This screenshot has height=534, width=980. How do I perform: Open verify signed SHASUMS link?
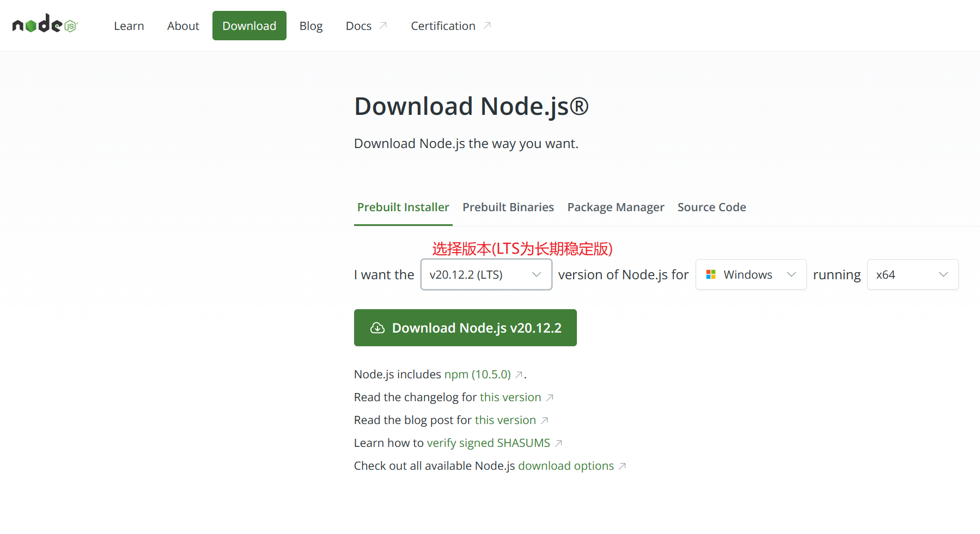489,443
